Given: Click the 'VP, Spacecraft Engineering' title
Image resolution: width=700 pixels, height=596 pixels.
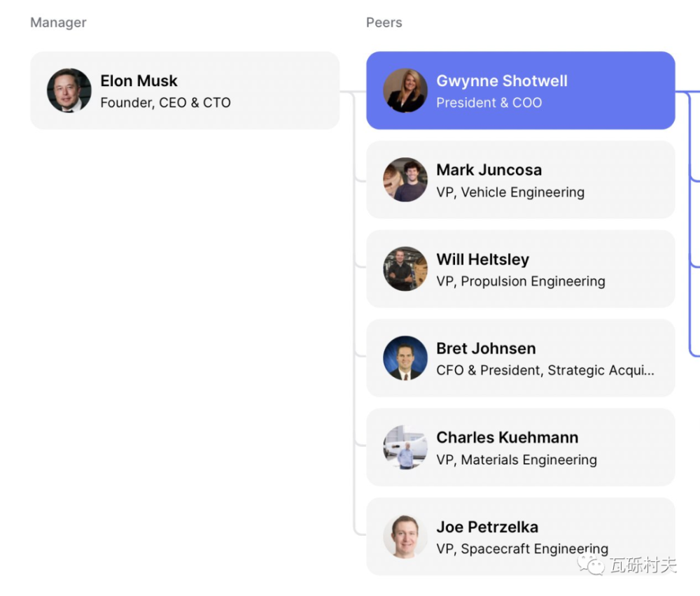Looking at the screenshot, I should (x=522, y=549).
